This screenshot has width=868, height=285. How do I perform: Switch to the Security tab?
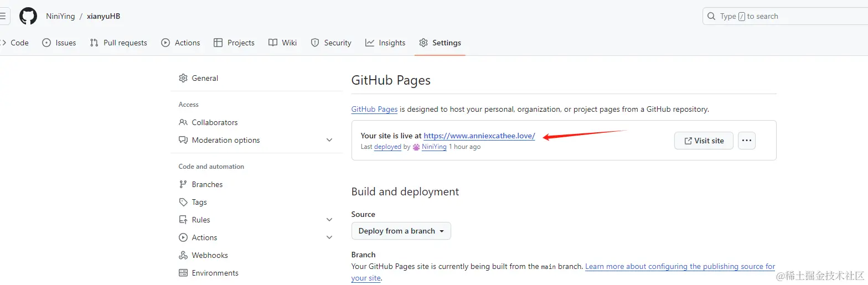331,43
